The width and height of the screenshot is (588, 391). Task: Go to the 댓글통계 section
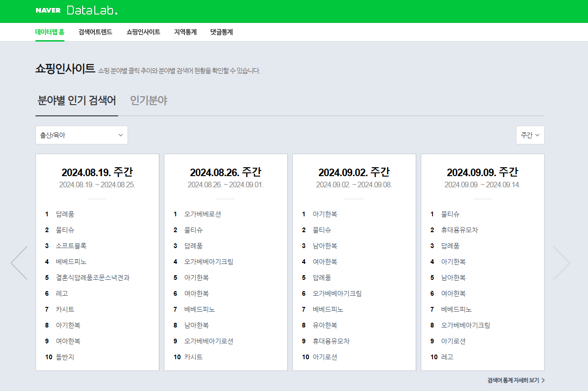click(220, 32)
